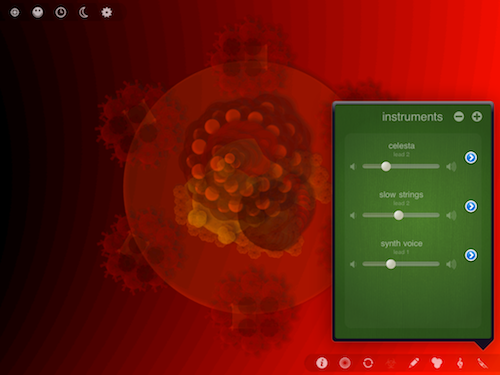This screenshot has width=500, height=375.
Task: Tap the faded biohazard icon
Action: pyautogui.click(x=391, y=363)
